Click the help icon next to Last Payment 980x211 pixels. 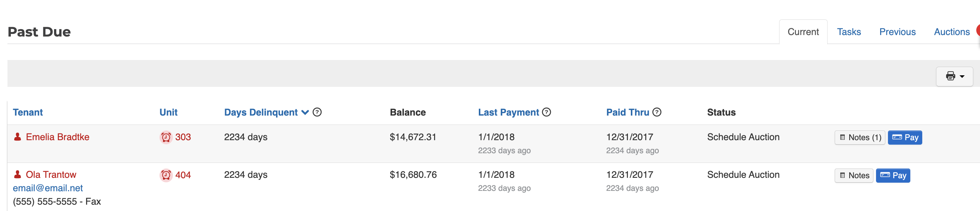tap(546, 112)
